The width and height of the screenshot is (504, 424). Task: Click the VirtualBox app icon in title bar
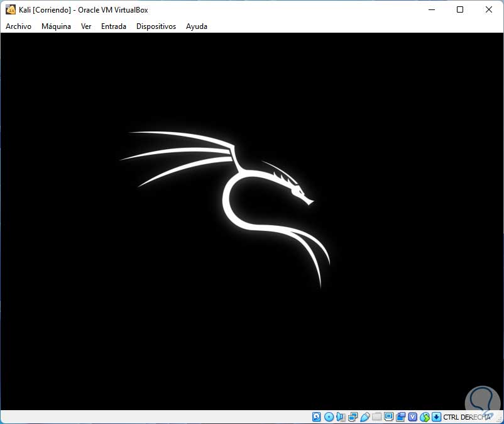pyautogui.click(x=10, y=9)
